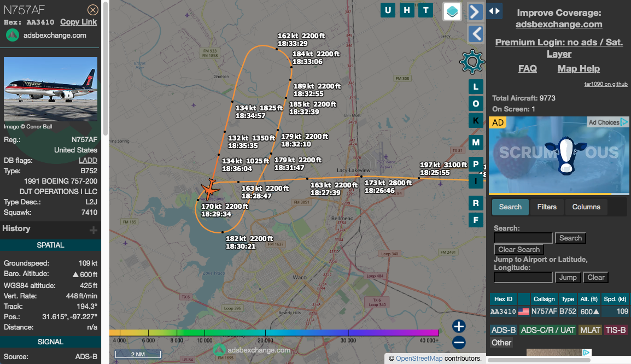The height and width of the screenshot is (364, 631).
Task: Open the LADD database flag link
Action: click(87, 161)
